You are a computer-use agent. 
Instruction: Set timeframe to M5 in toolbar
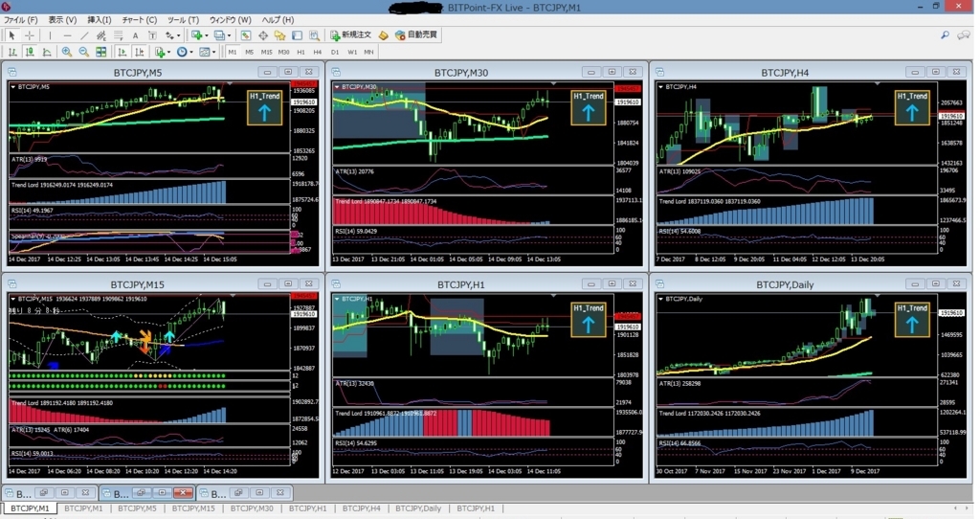click(x=250, y=52)
